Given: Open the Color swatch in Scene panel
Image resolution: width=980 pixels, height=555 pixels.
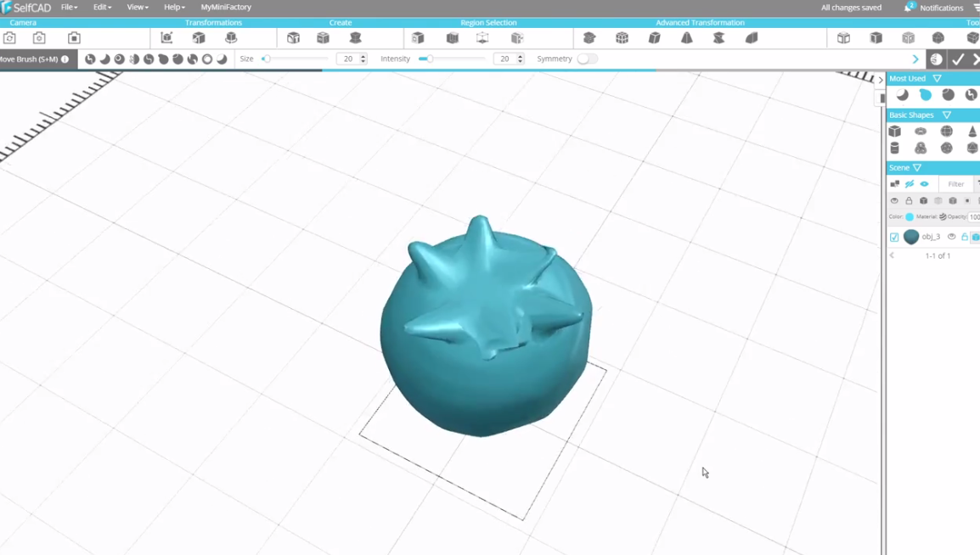Looking at the screenshot, I should click(910, 216).
